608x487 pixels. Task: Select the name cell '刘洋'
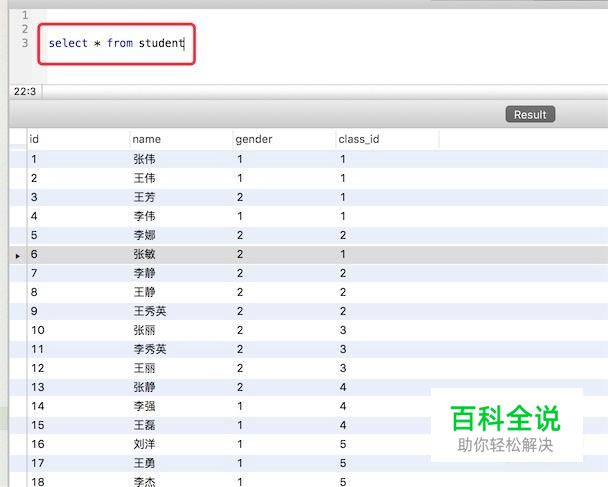point(144,444)
